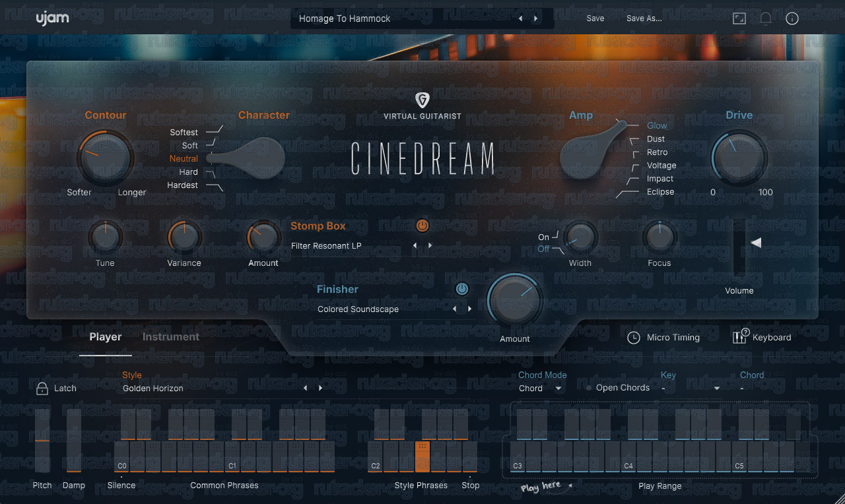
Task: Click the C0 Silence key
Action: pyautogui.click(x=121, y=457)
